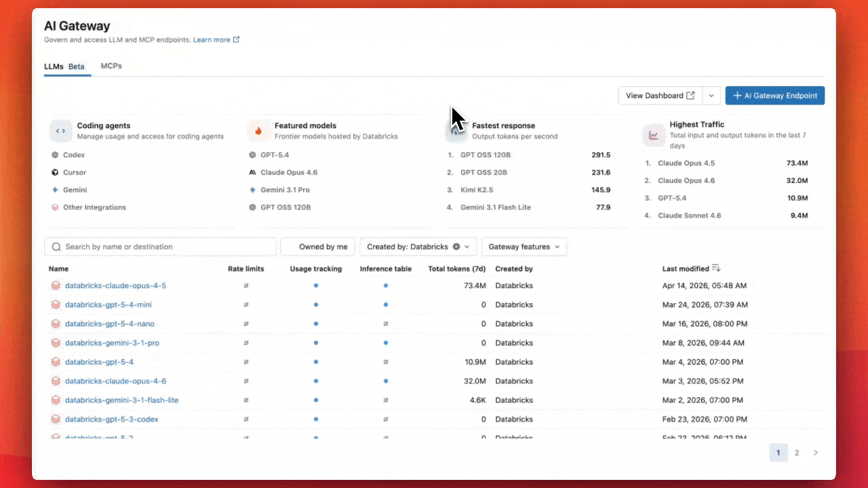Viewport: 868px width, 488px height.
Task: Switch to the MCPs tab
Action: point(111,66)
